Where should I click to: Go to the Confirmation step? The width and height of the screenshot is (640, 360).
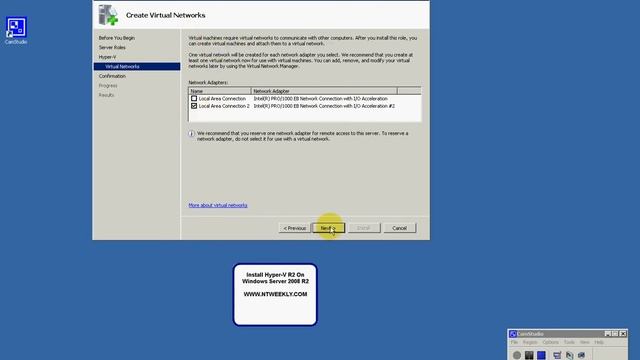coord(112,76)
